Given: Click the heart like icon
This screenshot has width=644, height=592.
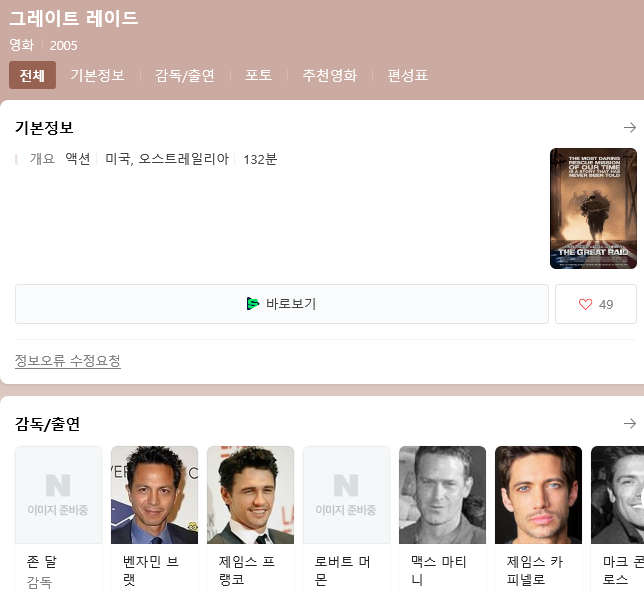Looking at the screenshot, I should pos(585,304).
